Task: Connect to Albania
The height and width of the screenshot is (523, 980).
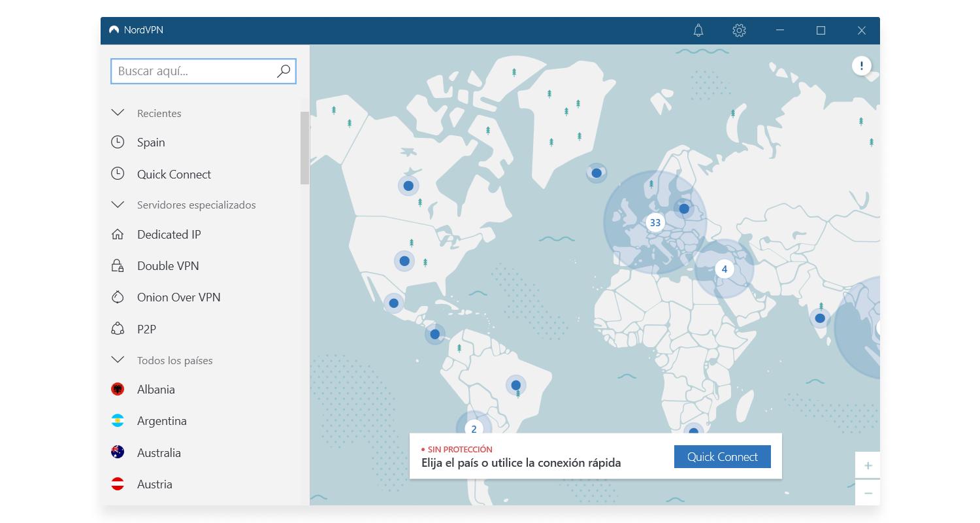Action: tap(155, 389)
